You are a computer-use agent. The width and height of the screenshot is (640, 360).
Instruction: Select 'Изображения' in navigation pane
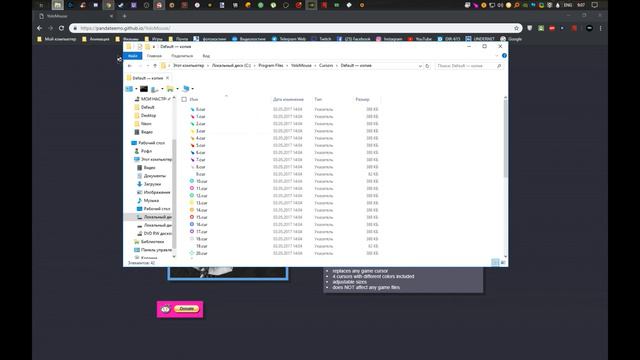pyautogui.click(x=157, y=192)
